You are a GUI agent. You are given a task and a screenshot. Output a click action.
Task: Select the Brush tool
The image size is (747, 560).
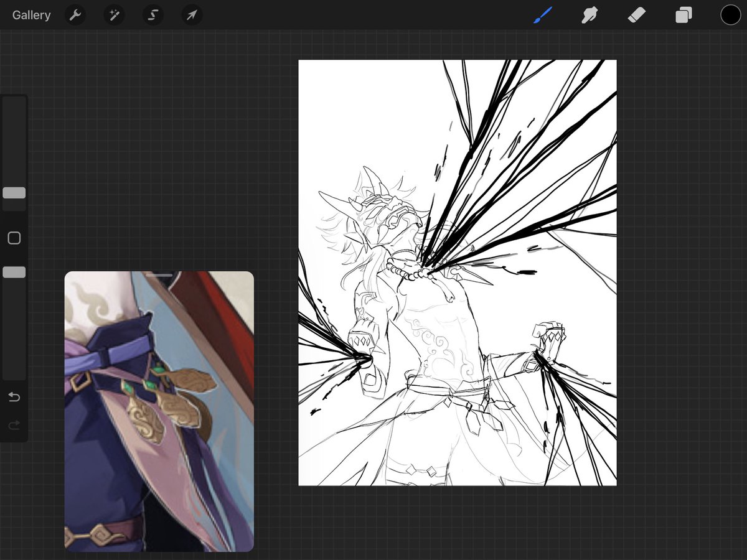click(x=543, y=15)
